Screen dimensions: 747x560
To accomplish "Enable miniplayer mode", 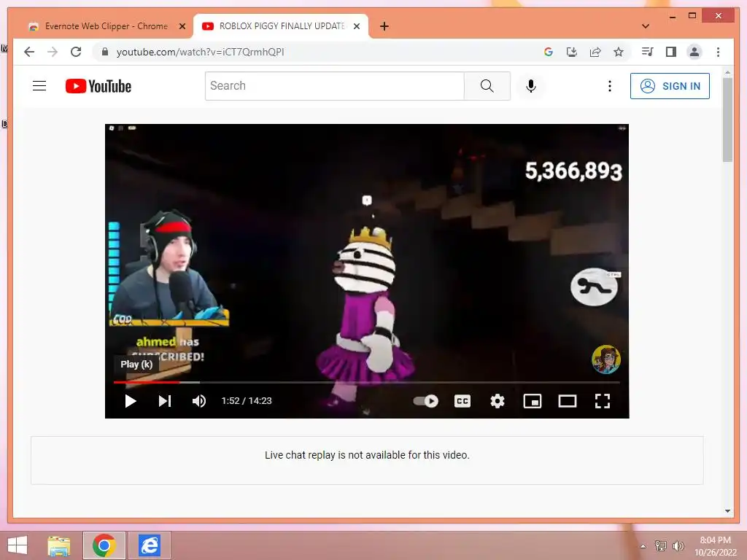I will click(532, 401).
